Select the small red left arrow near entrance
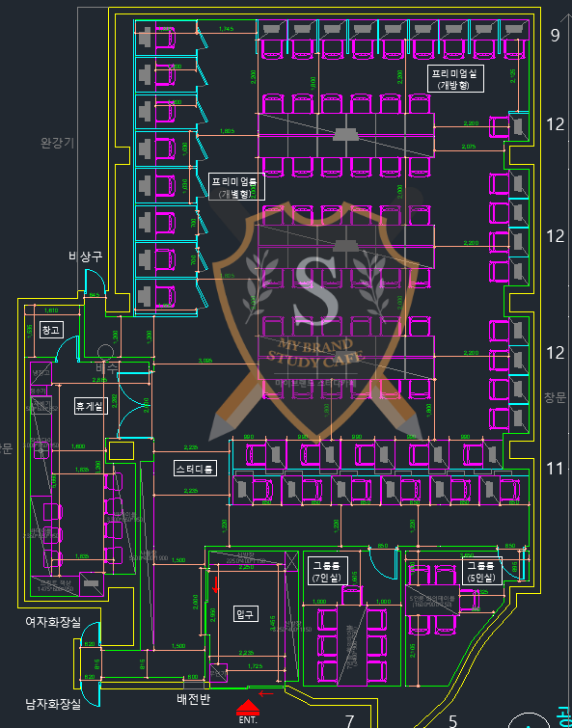Screen dimensions: 572x728 coord(266,694)
